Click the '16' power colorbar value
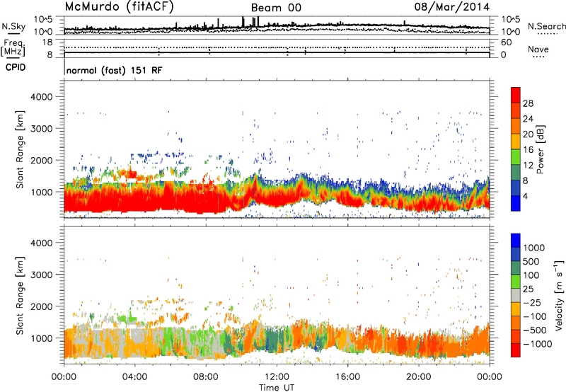The width and height of the screenshot is (566, 392). pos(528,149)
